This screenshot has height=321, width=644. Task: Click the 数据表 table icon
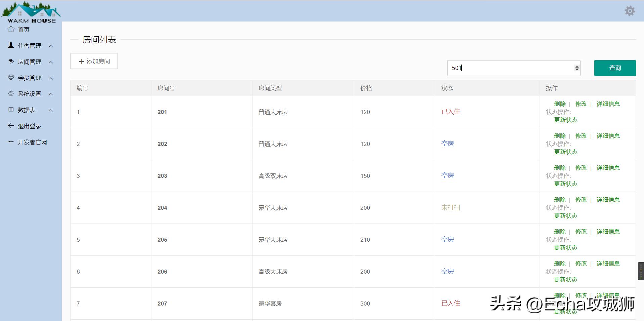(x=10, y=110)
